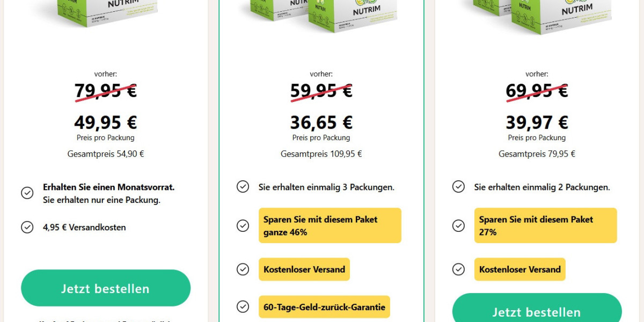This screenshot has width=644, height=322.
Task: Click the checkmark beside 4,95 € Versandkosten
Action: 27,227
